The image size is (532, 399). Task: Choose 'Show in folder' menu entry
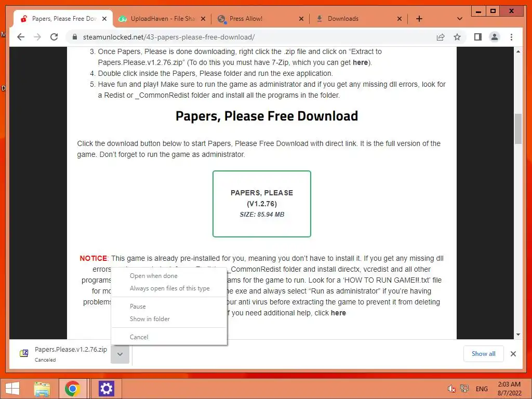point(169,319)
